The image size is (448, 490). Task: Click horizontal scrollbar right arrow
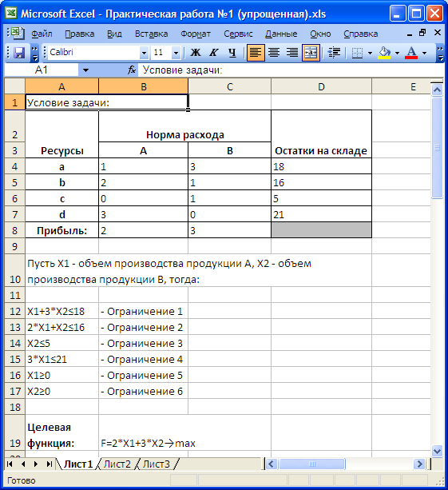(x=418, y=464)
